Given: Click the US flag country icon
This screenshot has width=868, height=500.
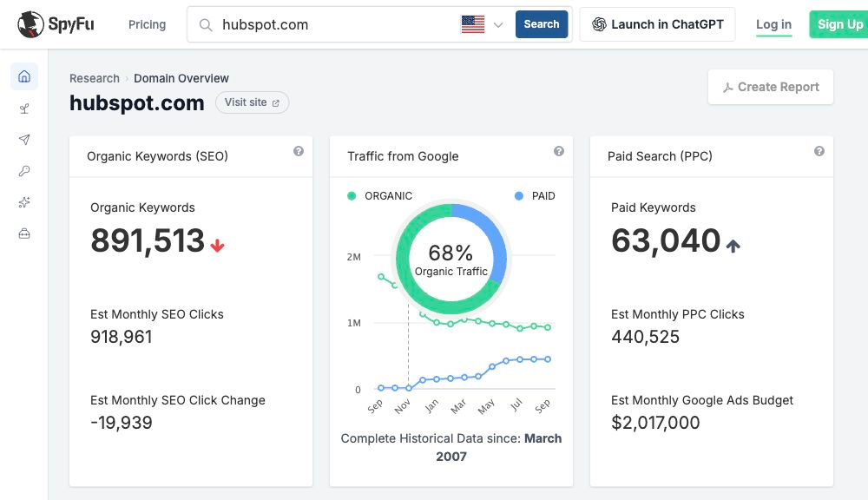Looking at the screenshot, I should click(x=473, y=24).
